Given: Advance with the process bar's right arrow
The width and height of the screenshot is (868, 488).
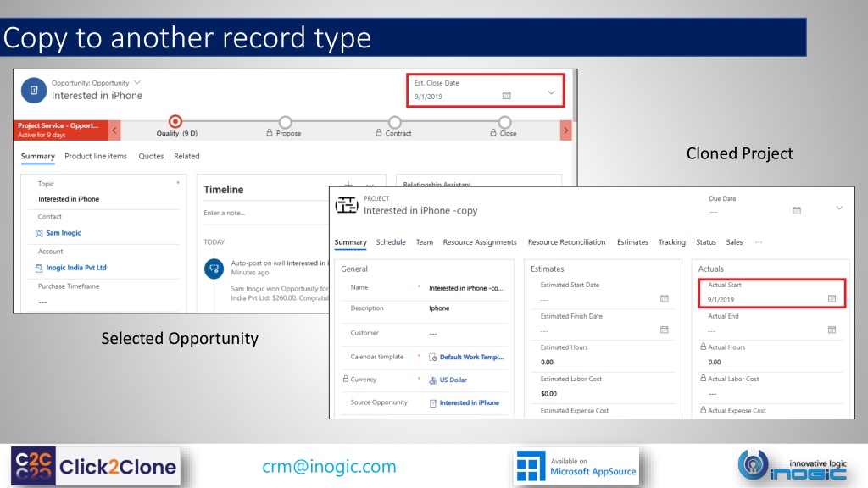Looking at the screenshot, I should click(565, 130).
